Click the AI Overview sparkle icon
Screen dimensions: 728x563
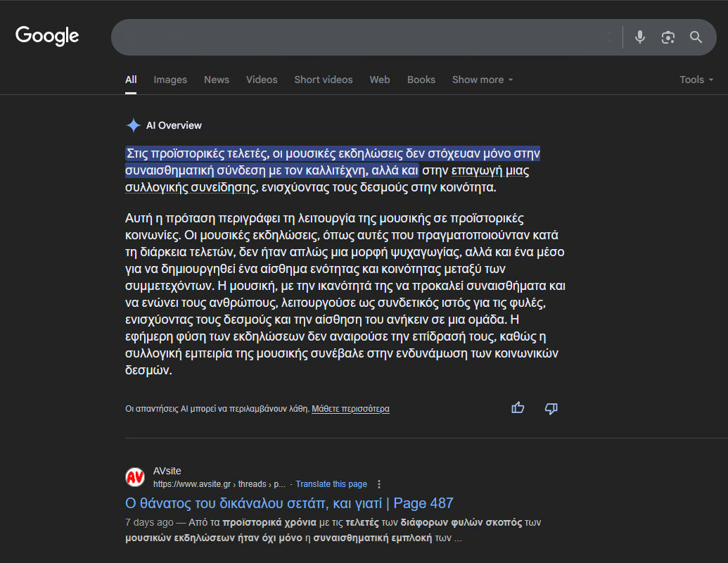pos(133,125)
